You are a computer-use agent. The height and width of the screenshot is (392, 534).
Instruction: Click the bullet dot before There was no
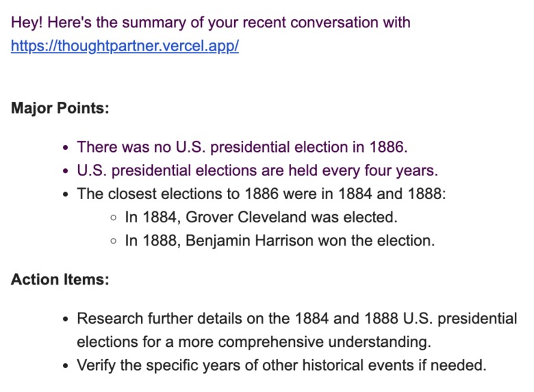pyautogui.click(x=66, y=148)
